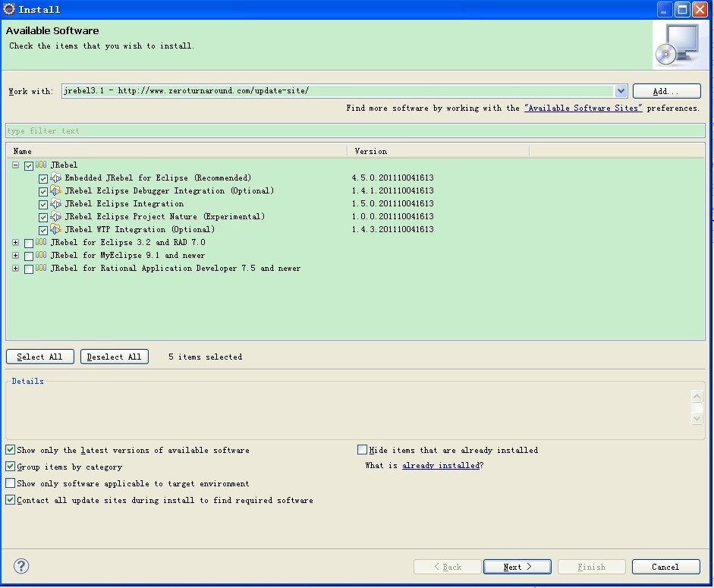Open the Available Software Sites preferences link
This screenshot has height=588, width=714.
pos(583,108)
